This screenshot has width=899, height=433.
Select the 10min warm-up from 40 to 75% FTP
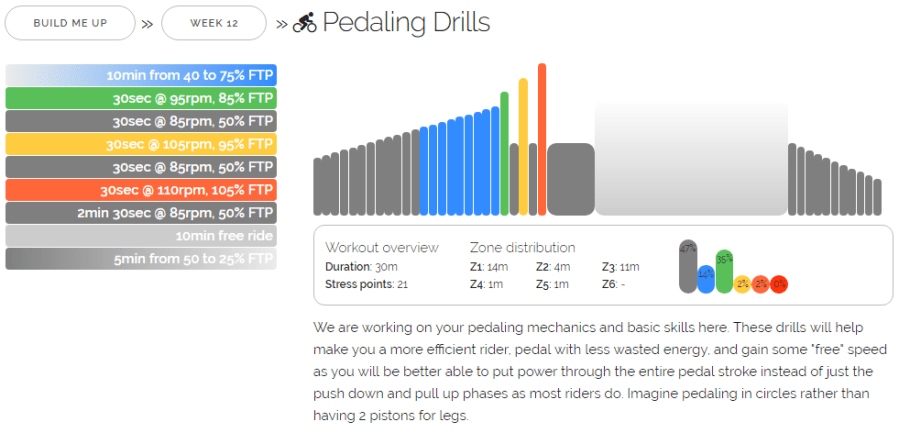[x=141, y=75]
